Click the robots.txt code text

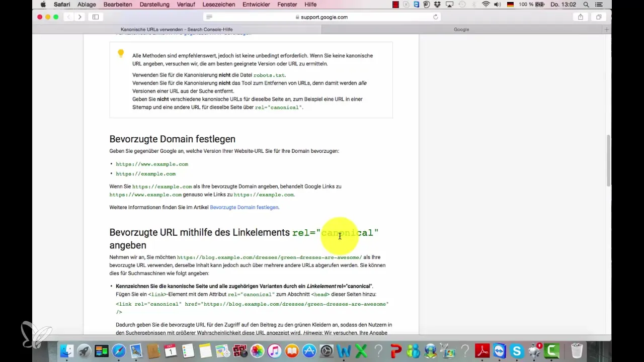point(269,75)
